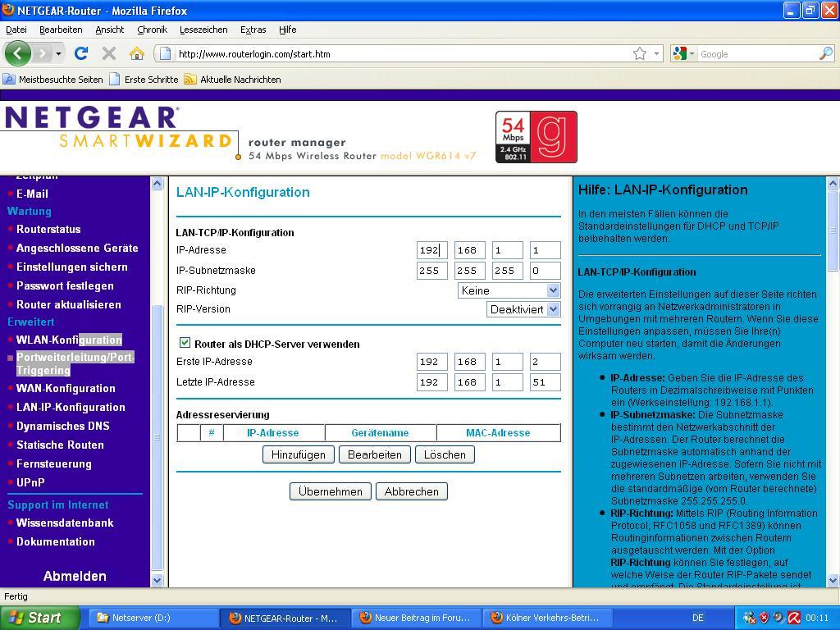The height and width of the screenshot is (630, 840).
Task: Open the Erste Schritte bookmark
Action: coord(144,80)
